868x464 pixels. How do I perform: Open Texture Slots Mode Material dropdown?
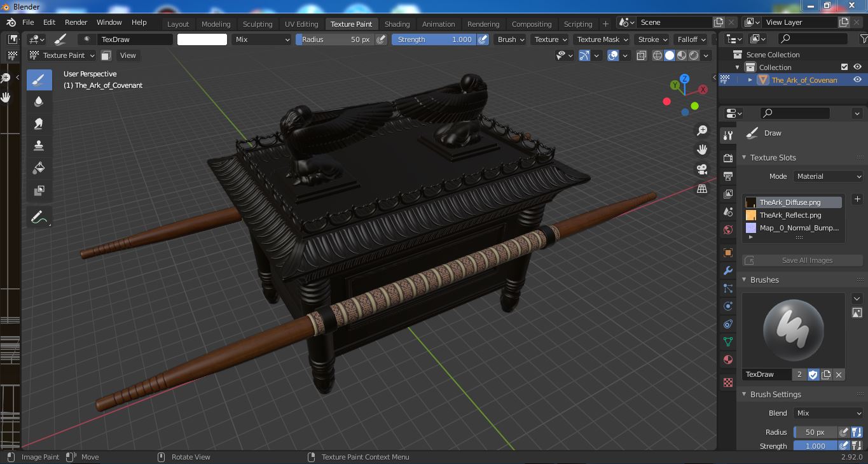coord(829,176)
